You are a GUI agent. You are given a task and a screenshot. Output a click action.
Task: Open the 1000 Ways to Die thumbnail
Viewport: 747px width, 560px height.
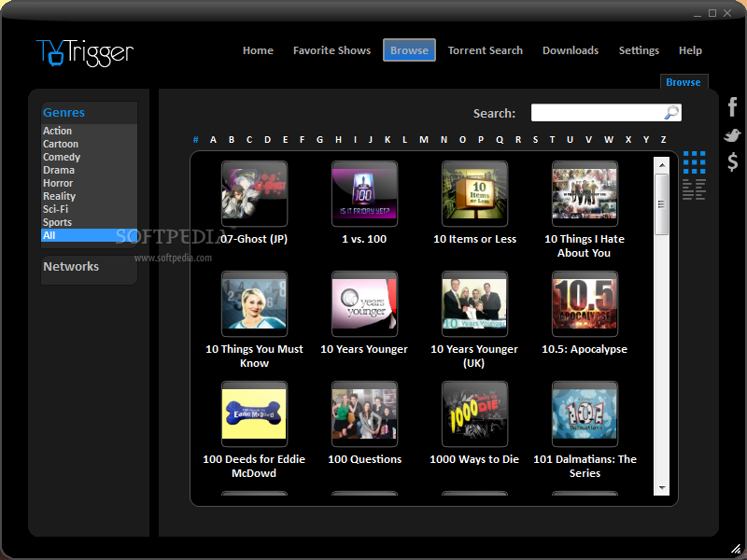coord(474,413)
